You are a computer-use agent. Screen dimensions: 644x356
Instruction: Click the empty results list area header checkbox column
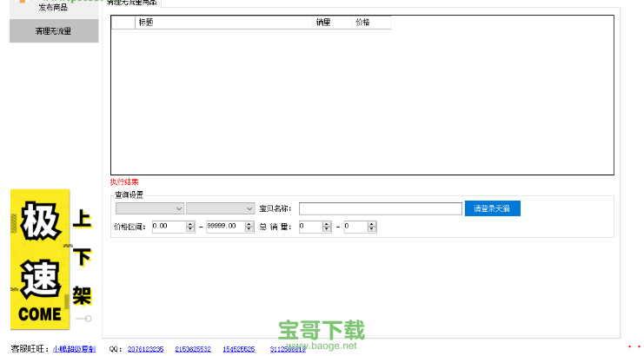[x=123, y=23]
